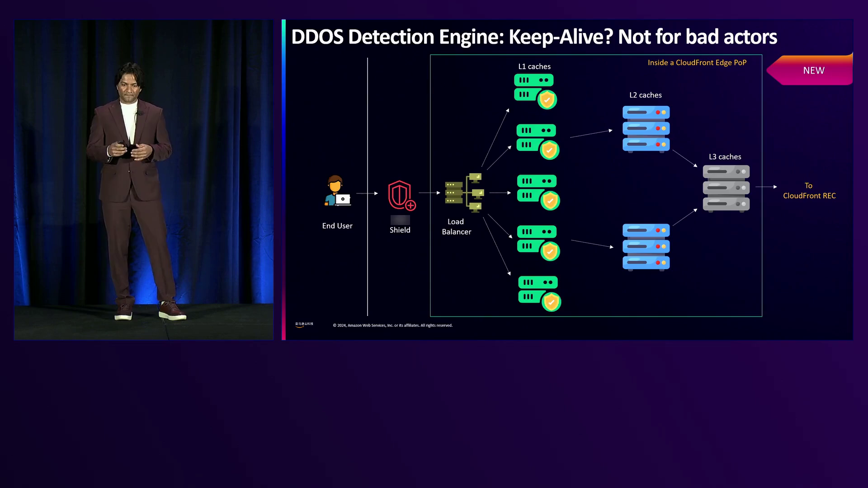Click the End User person icon
Viewport: 868px width, 488px height.
coord(337,191)
